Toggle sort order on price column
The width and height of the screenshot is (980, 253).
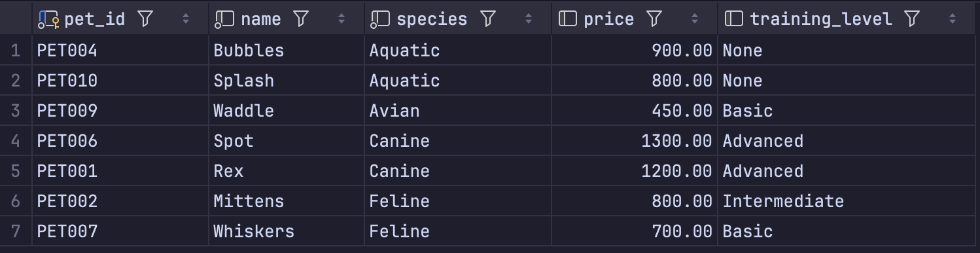pyautogui.click(x=695, y=19)
